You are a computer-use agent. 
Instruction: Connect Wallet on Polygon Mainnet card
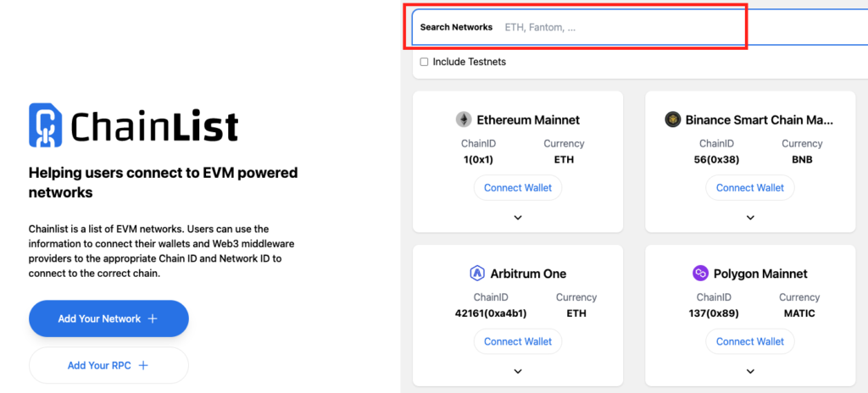pyautogui.click(x=750, y=341)
